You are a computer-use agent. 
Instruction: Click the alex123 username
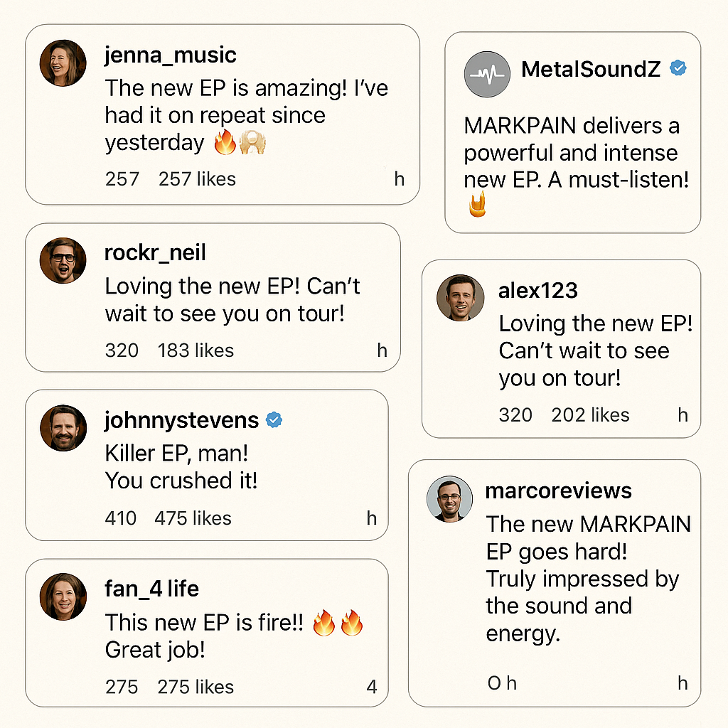538,290
